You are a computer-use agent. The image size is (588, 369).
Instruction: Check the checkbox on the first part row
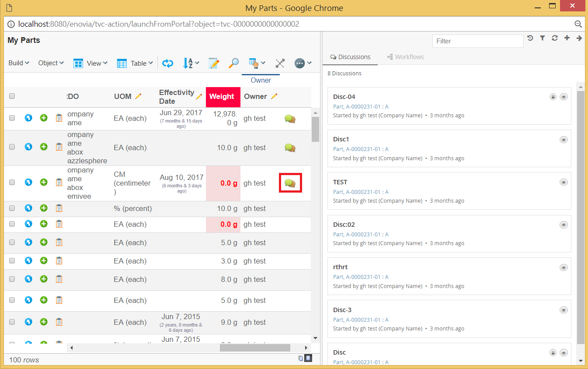12,118
